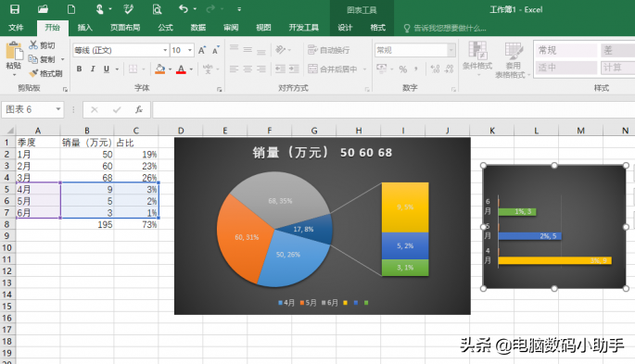Select the pie chart title text
635x364 pixels.
[323, 153]
